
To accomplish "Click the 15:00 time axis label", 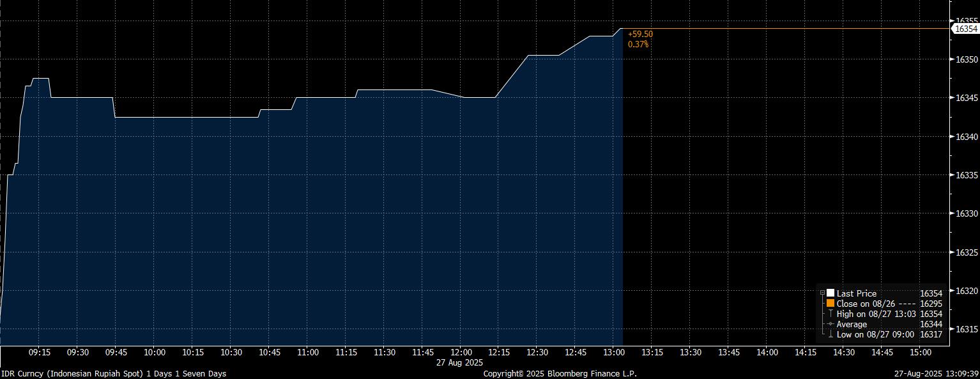I will (x=920, y=352).
